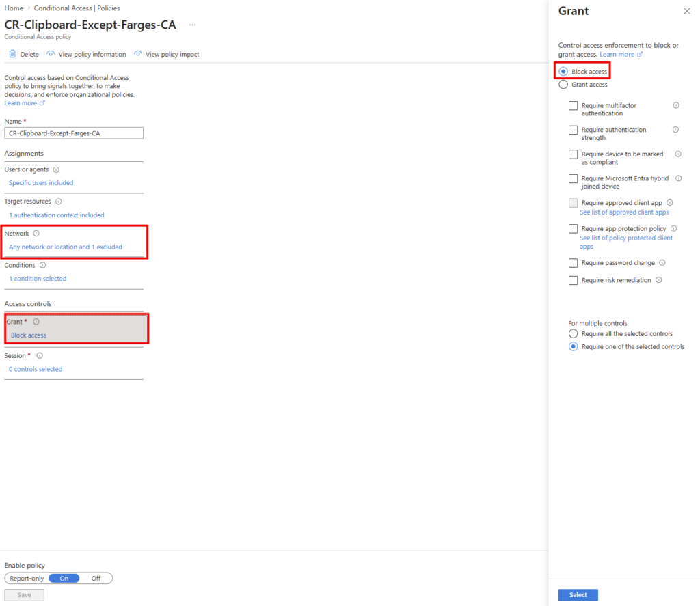Select the Grant access radio button
Image resolution: width=700 pixels, height=606 pixels.
coord(563,84)
